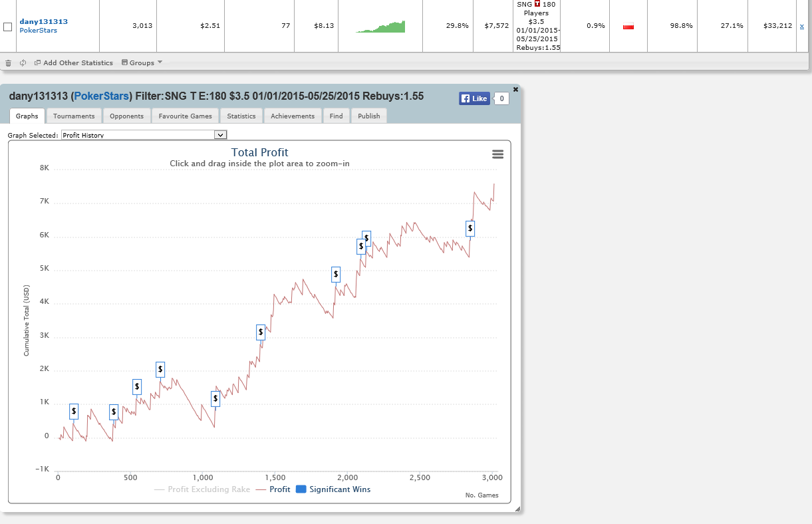The height and width of the screenshot is (524, 812).
Task: Tick the checkbox for dany131313 row
Action: click(8, 27)
